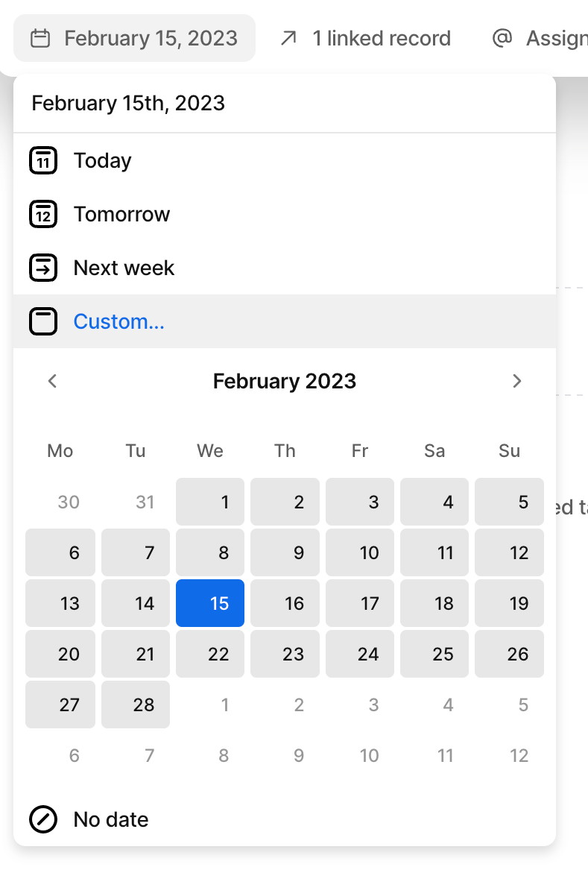Navigate to March using the right chevron
The image size is (588, 870).
[x=517, y=381]
